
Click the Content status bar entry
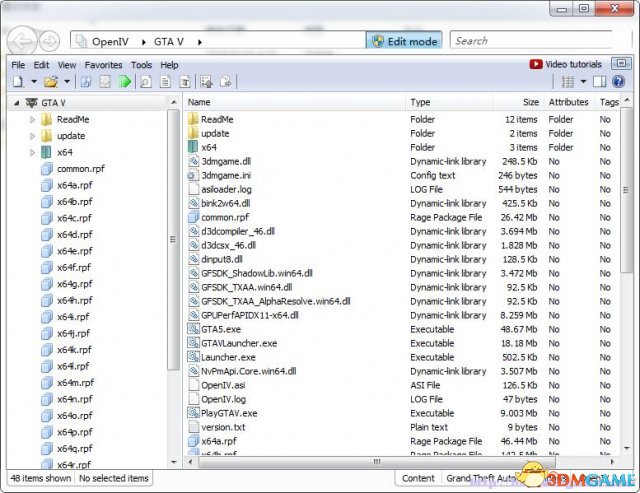coord(418,478)
